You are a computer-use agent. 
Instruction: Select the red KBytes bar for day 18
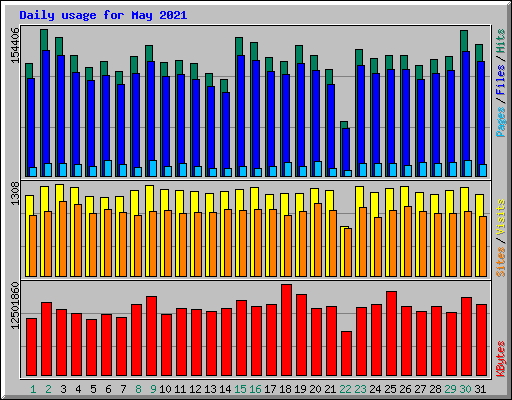click(286, 330)
